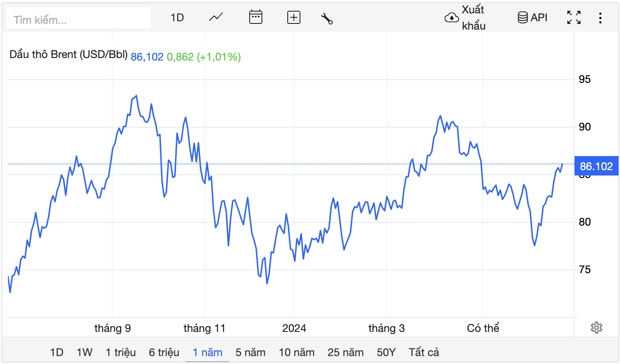Open chart settings gear icon
The width and height of the screenshot is (620, 364).
[x=596, y=328]
